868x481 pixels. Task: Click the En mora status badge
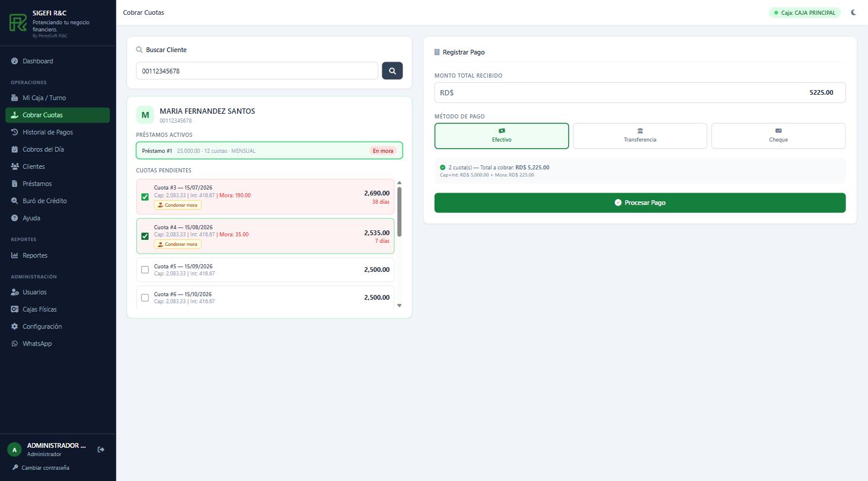382,150
